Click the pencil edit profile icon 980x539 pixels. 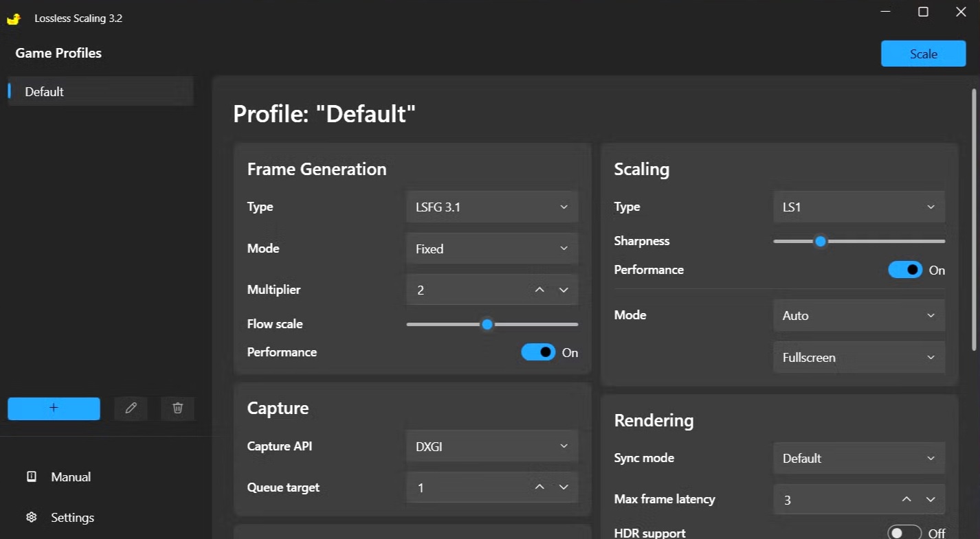tap(131, 408)
